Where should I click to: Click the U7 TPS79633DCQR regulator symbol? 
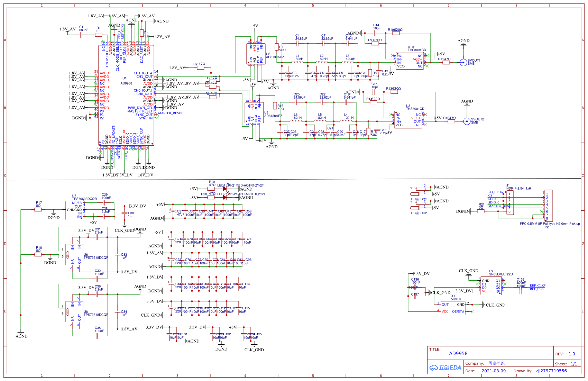[74, 210]
